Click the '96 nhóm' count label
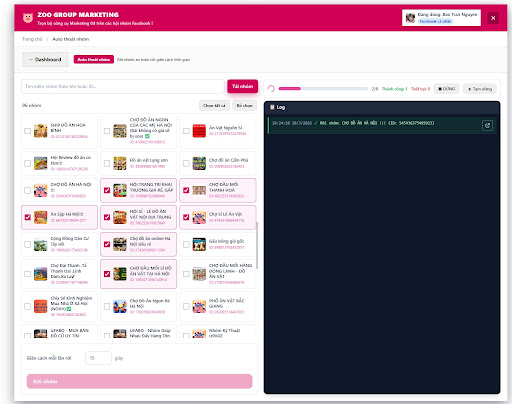Screen dimensions: 512x404 pyautogui.click(x=32, y=105)
